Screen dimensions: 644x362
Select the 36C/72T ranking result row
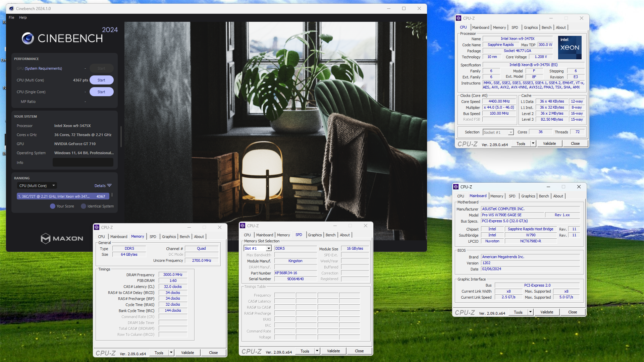tap(63, 196)
